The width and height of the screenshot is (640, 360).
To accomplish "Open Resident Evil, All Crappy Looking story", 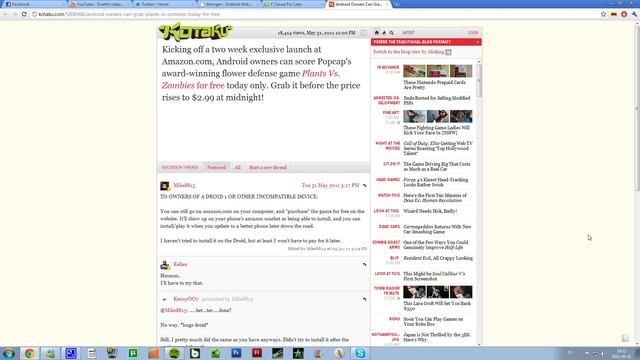I will click(x=438, y=258).
